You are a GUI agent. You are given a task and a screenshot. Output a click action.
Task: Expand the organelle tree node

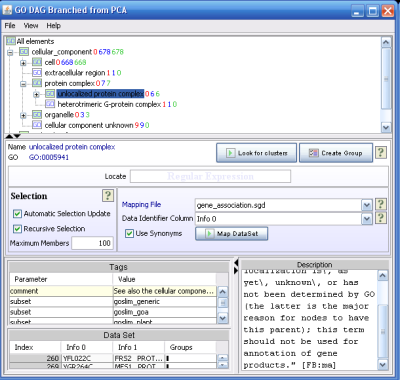click(23, 115)
